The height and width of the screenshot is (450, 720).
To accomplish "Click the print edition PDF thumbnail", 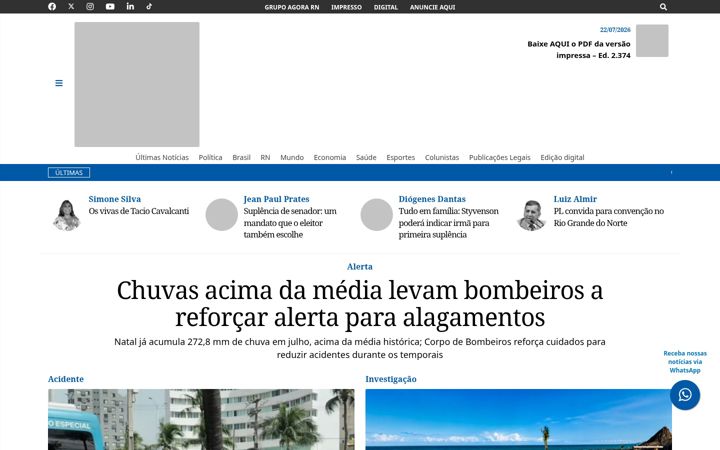I will pyautogui.click(x=652, y=41).
